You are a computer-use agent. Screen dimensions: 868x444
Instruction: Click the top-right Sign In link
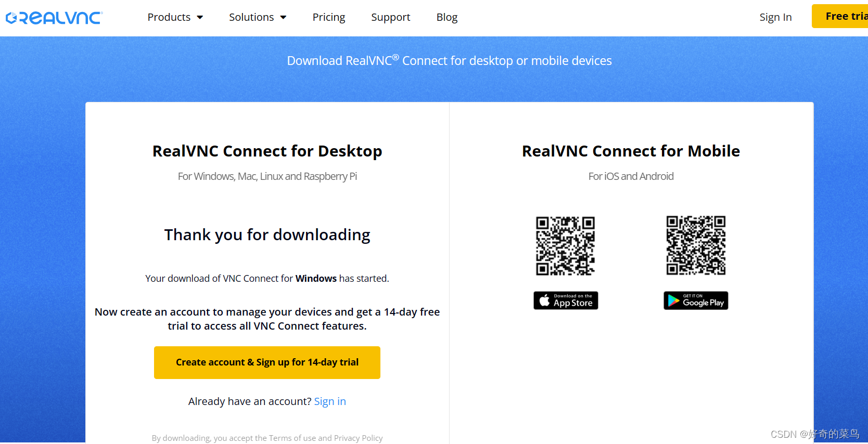pyautogui.click(x=775, y=17)
